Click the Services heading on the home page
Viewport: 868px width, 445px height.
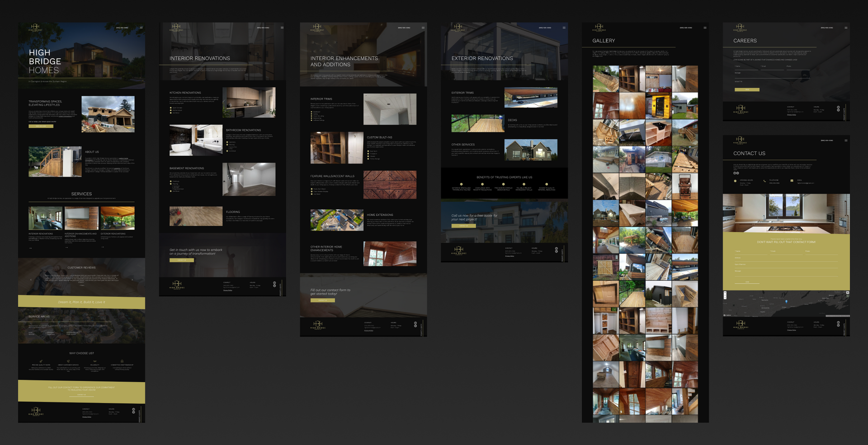[81, 194]
